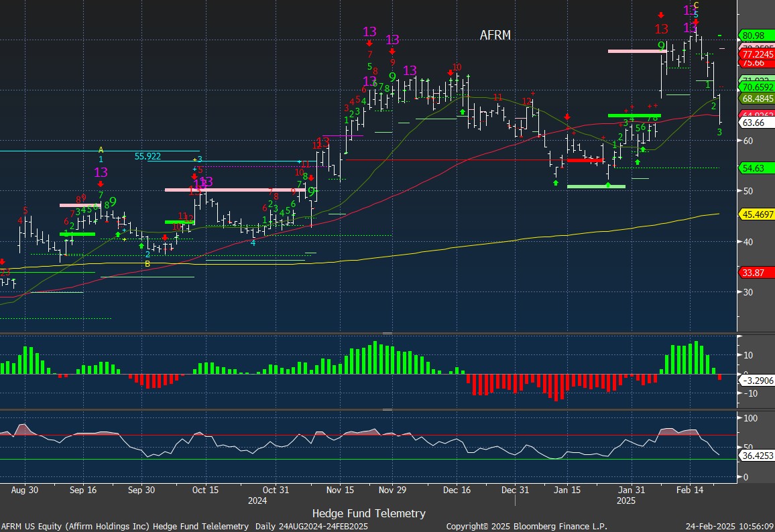The width and height of the screenshot is (775, 532).
Task: Select the Aug 30 date label
Action: coord(25,490)
